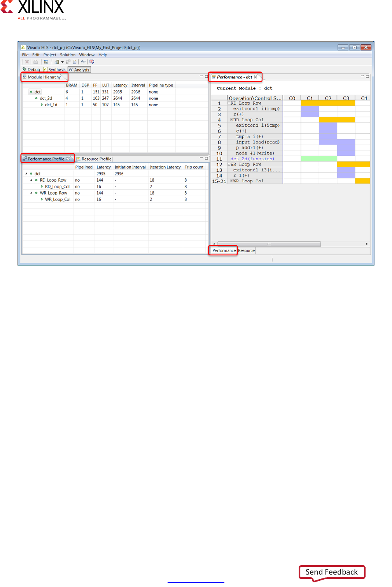Image resolution: width=392 pixels, height=587 pixels.
Task: Open the Edit menu
Action: (x=36, y=55)
